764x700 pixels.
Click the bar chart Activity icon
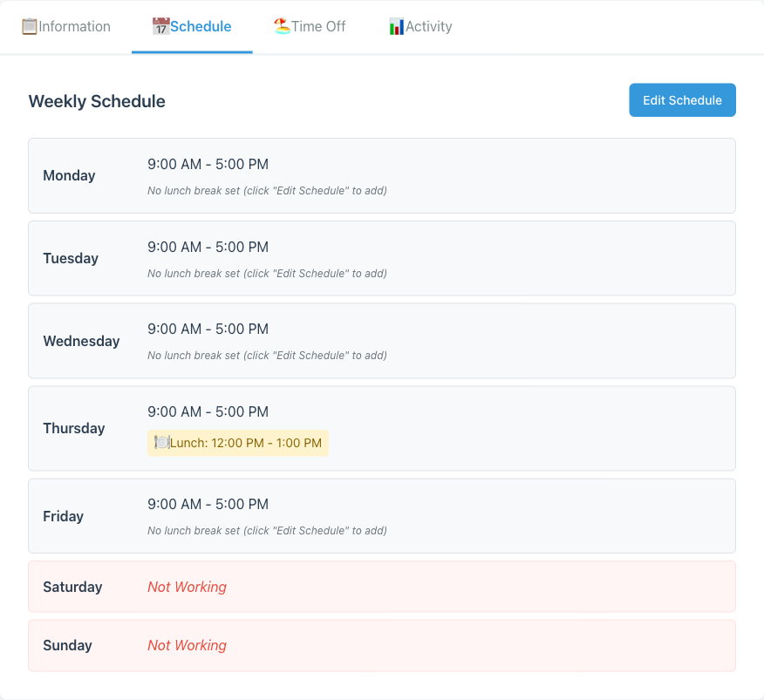tap(396, 26)
